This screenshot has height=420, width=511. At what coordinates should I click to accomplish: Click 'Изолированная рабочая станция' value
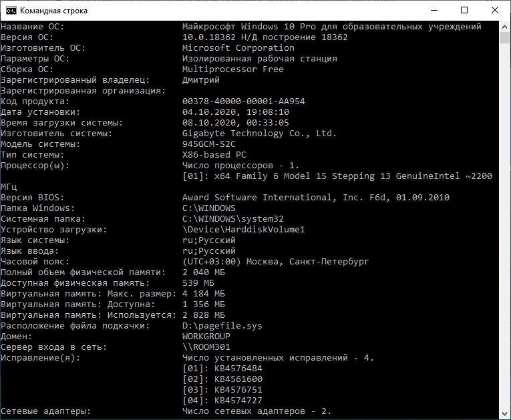point(260,59)
